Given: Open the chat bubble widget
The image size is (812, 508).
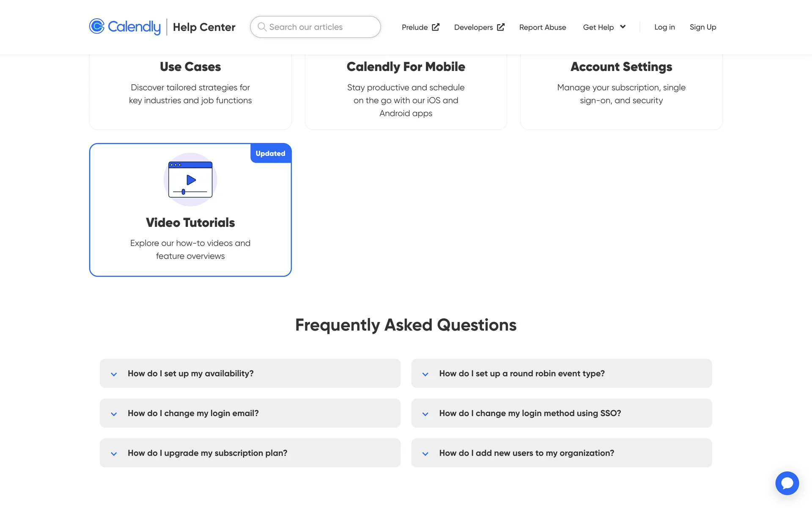Looking at the screenshot, I should pos(787,483).
